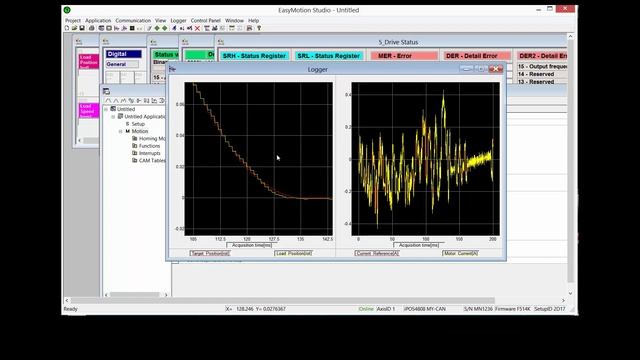Screen dimensions: 640x360
Task: Click the '13 - Reserved' row in DER2
Action: 542,82
